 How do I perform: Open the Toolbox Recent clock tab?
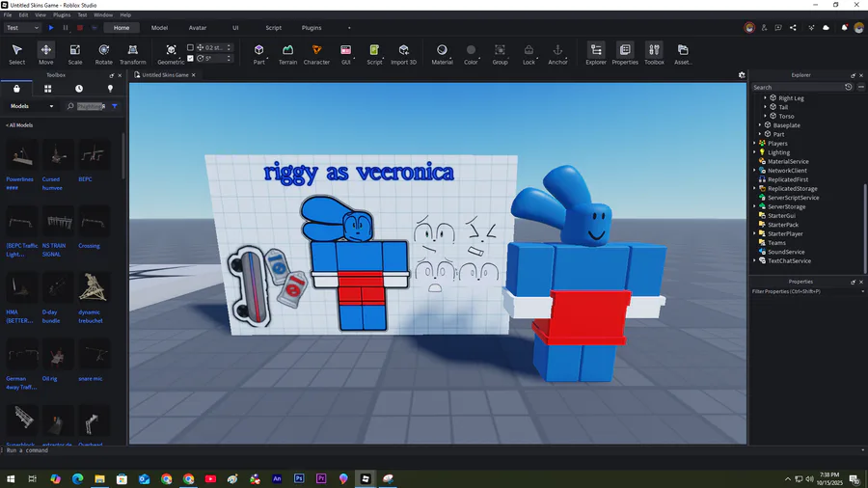[x=79, y=89]
